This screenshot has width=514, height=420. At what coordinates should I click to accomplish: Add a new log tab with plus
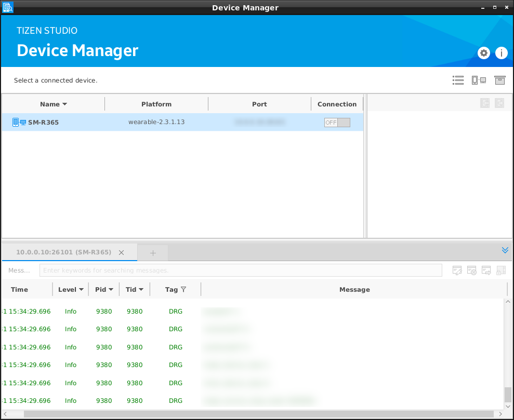coord(153,253)
